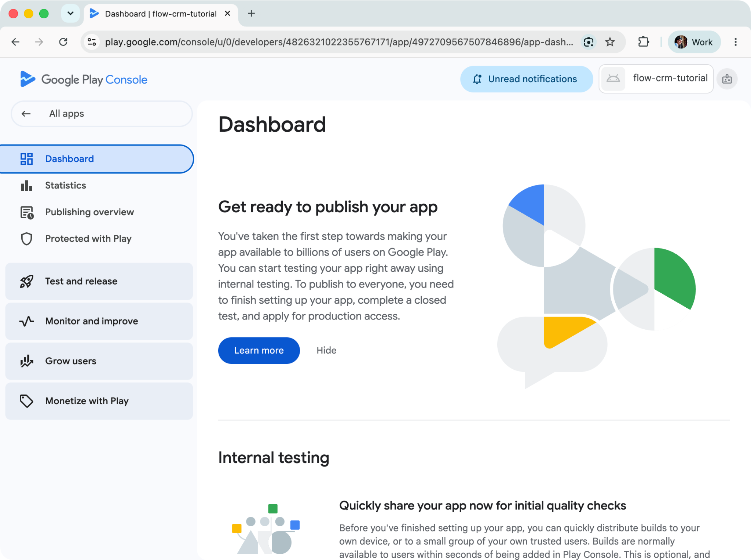Open the Chrome three-dot menu

pos(735,42)
